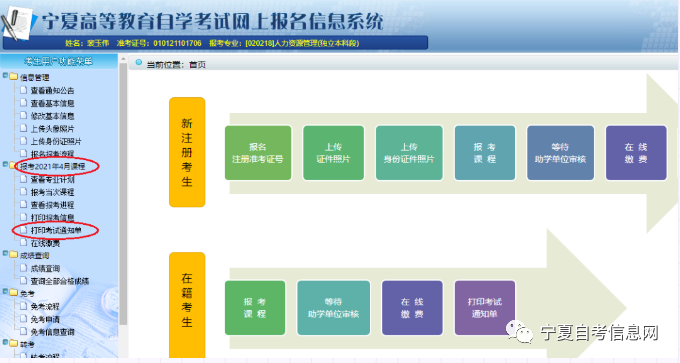Click the folder icon of 转考 group
This screenshot has width=680, height=363.
(x=13, y=344)
